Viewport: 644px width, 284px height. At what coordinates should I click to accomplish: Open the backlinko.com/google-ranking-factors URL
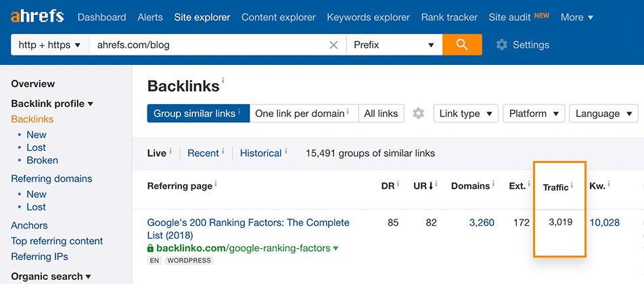243,248
